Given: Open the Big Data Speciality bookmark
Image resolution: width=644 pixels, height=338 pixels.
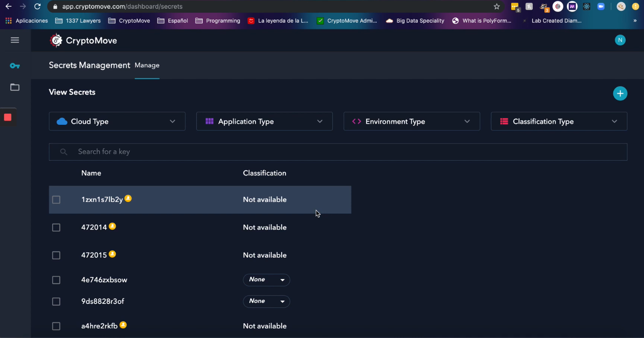Looking at the screenshot, I should pos(415,21).
